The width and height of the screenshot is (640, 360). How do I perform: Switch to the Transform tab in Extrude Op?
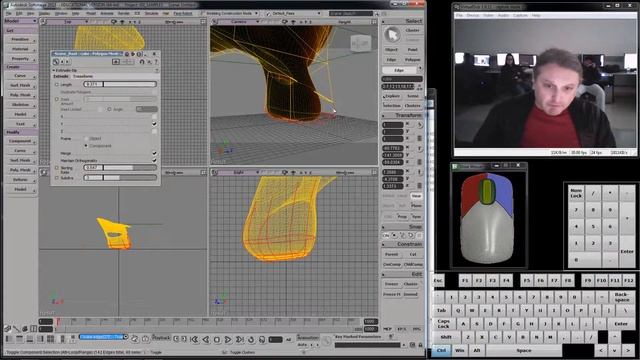tap(83, 76)
